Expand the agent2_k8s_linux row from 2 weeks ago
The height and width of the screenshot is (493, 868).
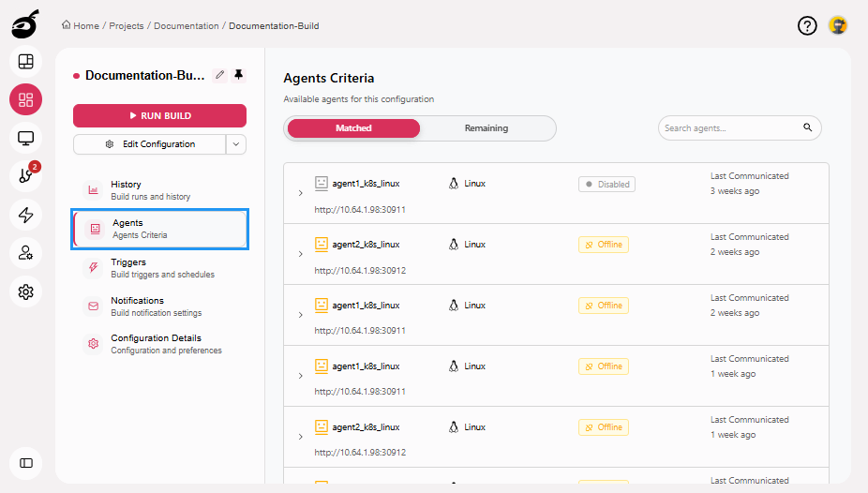[301, 254]
